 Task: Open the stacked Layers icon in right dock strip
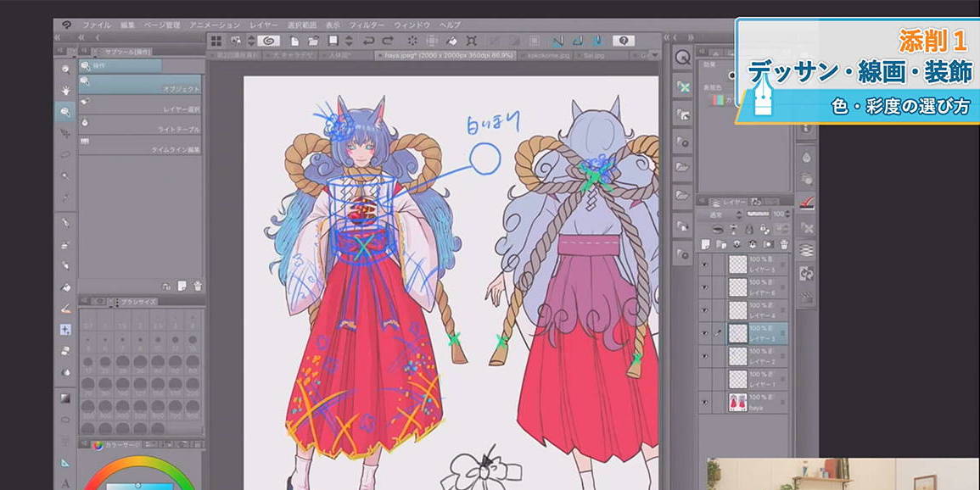[x=806, y=251]
